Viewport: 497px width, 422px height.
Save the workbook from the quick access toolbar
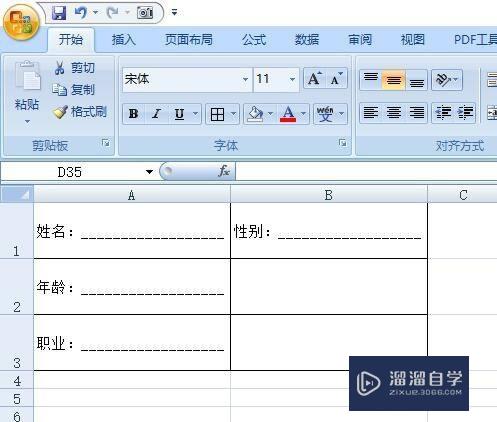[59, 13]
